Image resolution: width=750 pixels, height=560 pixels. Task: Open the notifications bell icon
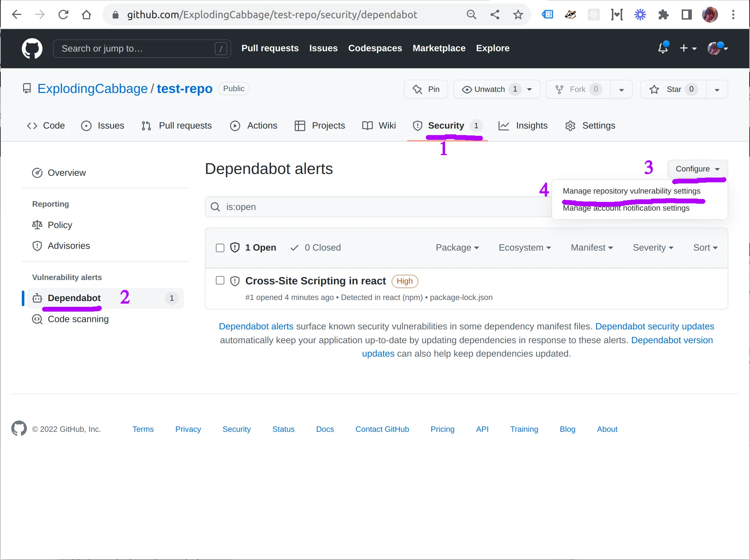tap(663, 48)
